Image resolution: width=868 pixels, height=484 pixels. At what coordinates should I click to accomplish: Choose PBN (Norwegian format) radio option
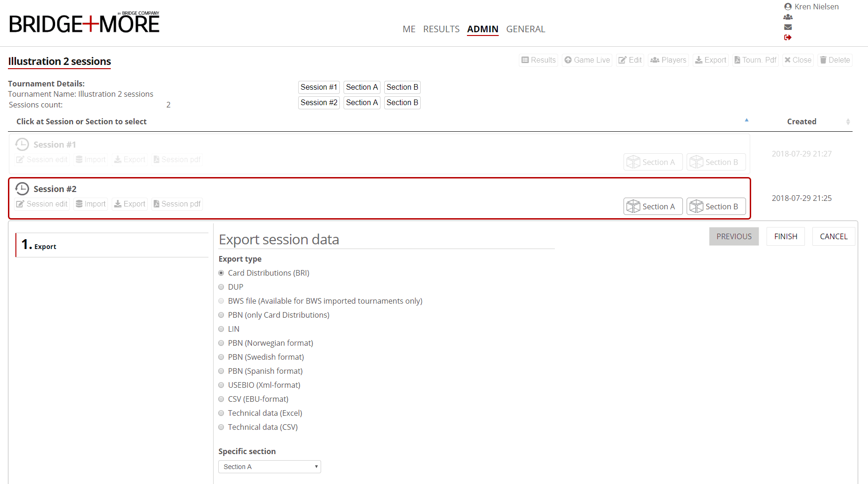[x=222, y=343]
